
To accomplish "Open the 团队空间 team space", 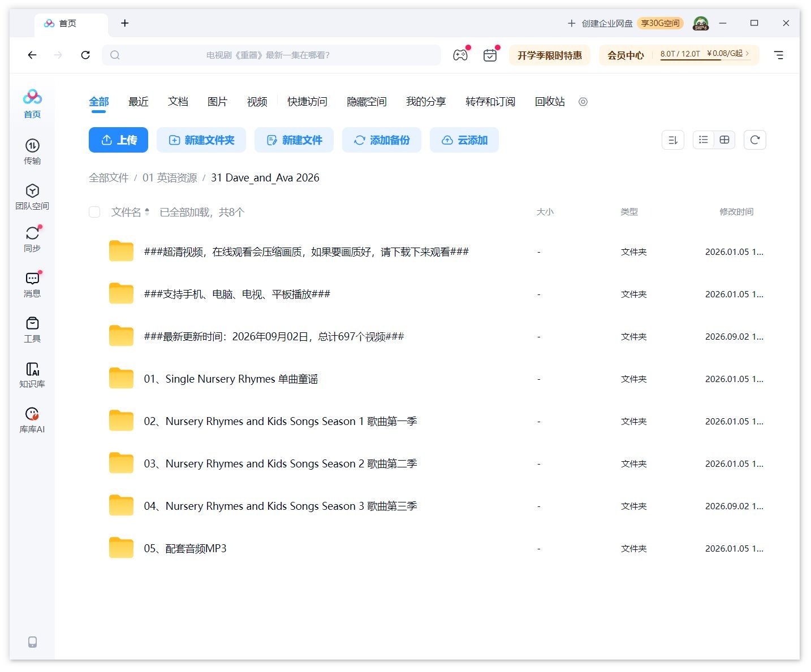I will tap(32, 197).
